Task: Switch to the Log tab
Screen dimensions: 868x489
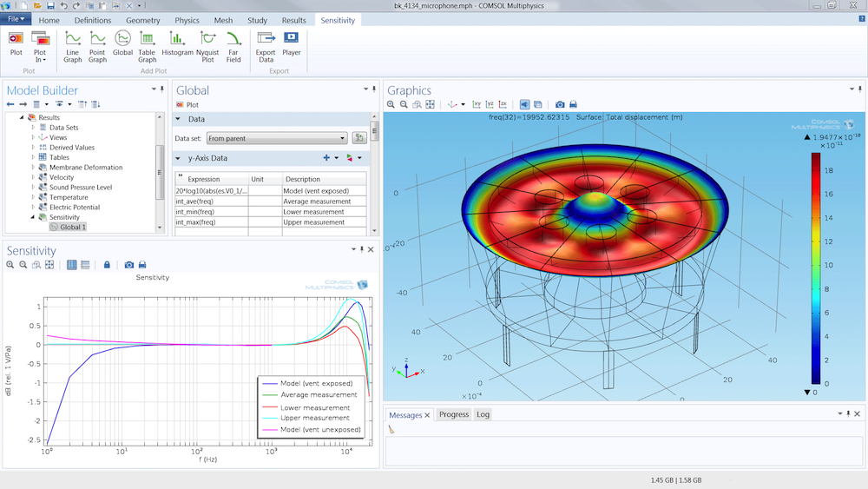Action: click(483, 414)
